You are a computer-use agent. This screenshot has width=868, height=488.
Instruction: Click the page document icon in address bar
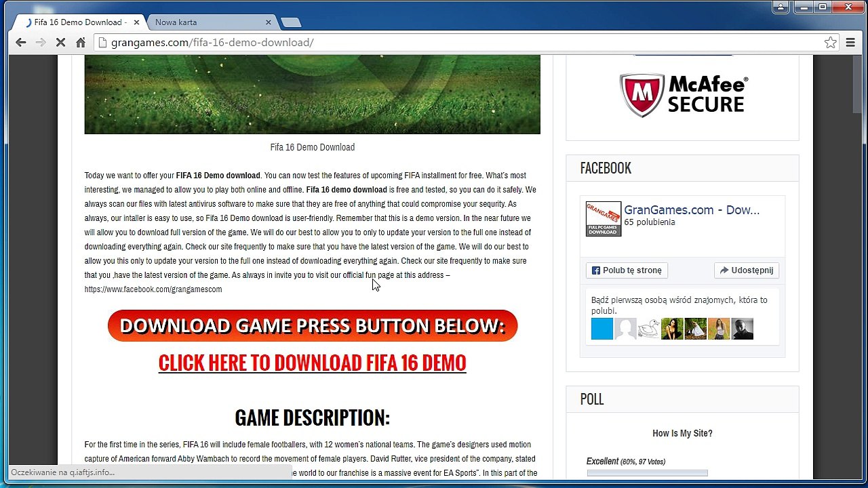coord(103,43)
